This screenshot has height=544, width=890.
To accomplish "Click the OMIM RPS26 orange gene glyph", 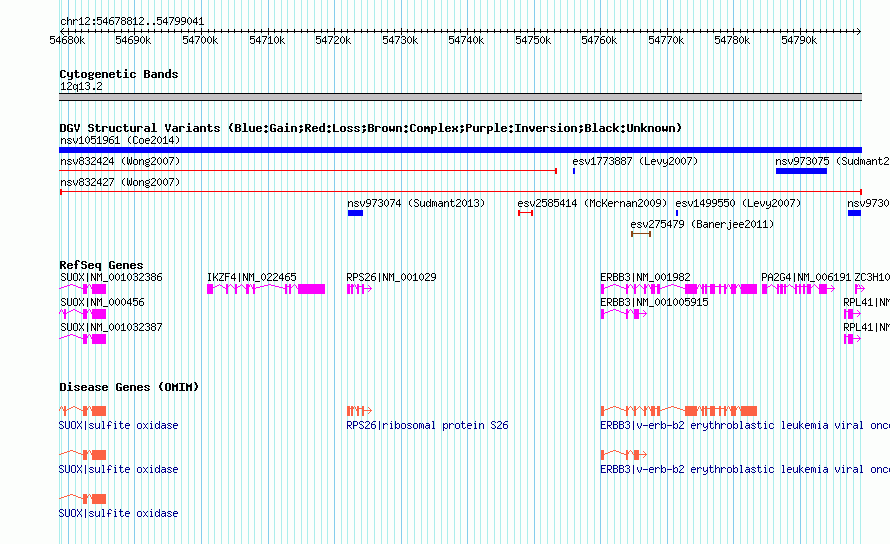I will point(359,411).
